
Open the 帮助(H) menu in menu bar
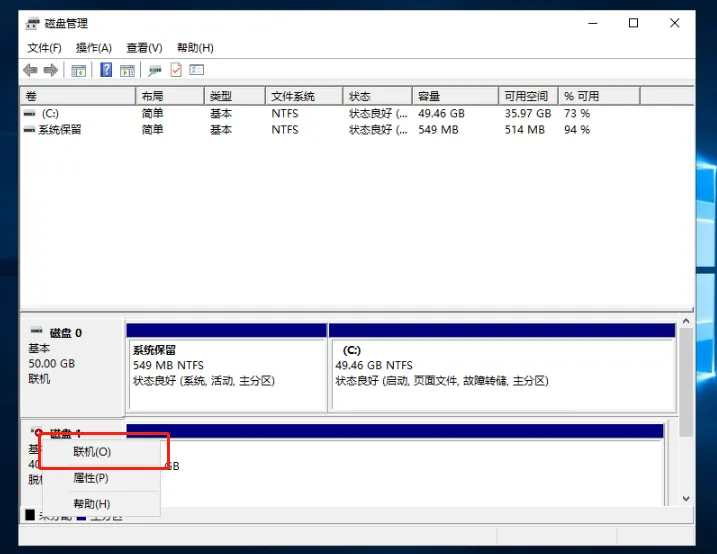(x=195, y=48)
